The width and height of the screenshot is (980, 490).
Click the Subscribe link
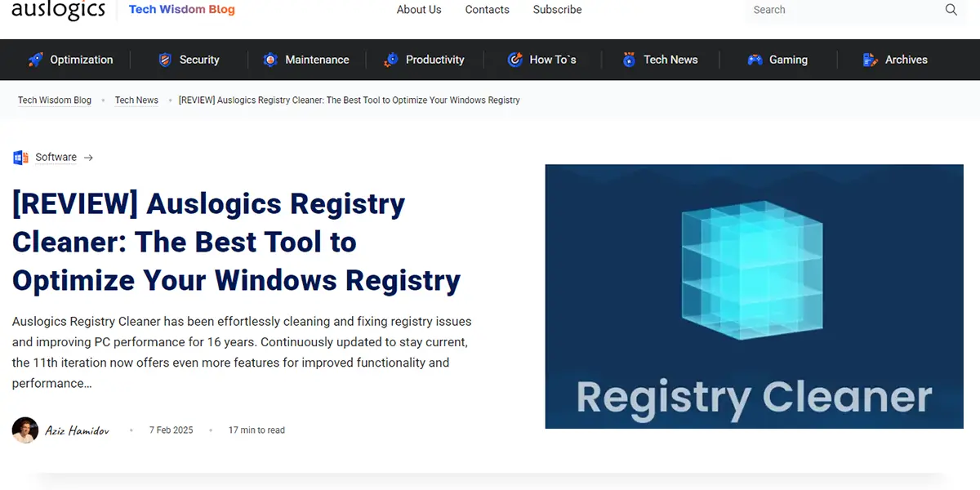(x=557, y=10)
